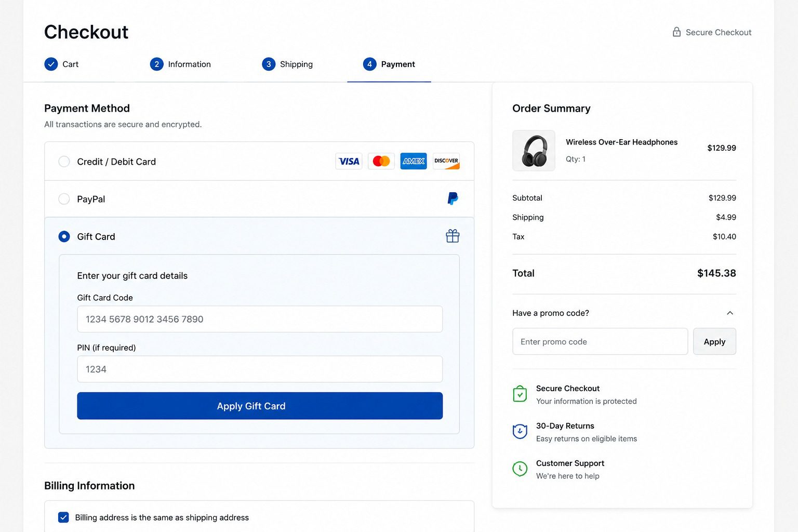
Task: Click the Cart step checkmark icon
Action: pyautogui.click(x=51, y=64)
